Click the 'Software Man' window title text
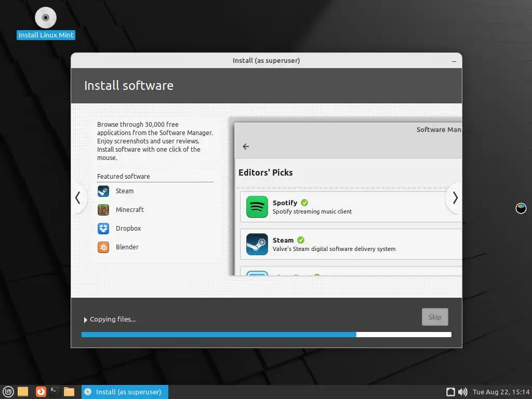 click(x=438, y=129)
